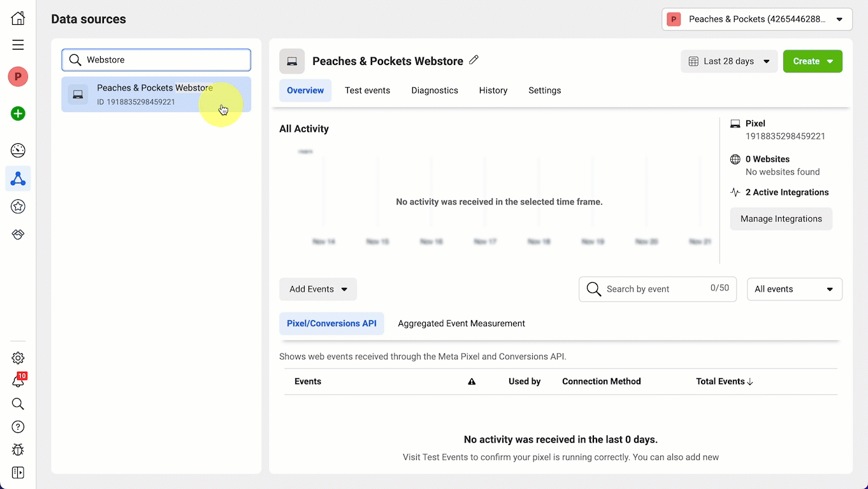Go to the Home icon in sidebar

(18, 18)
